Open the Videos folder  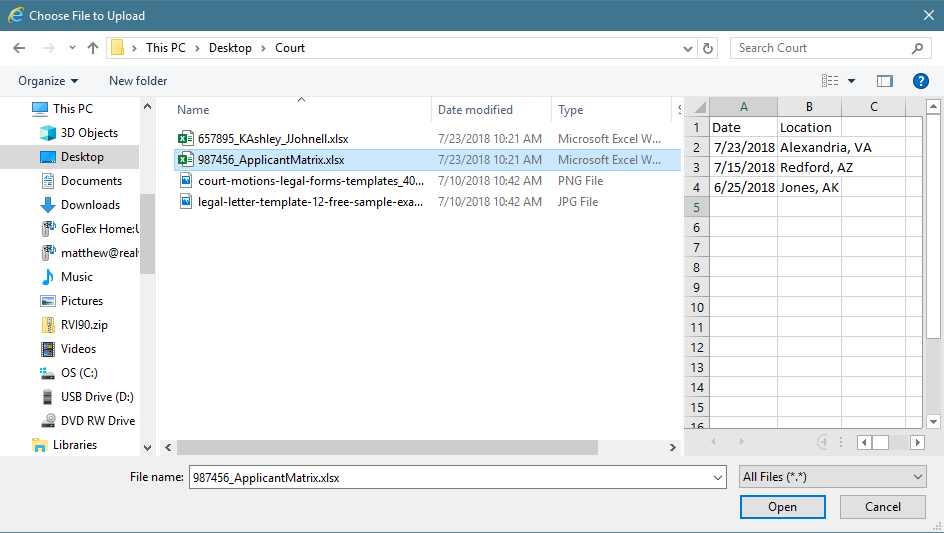coord(78,349)
